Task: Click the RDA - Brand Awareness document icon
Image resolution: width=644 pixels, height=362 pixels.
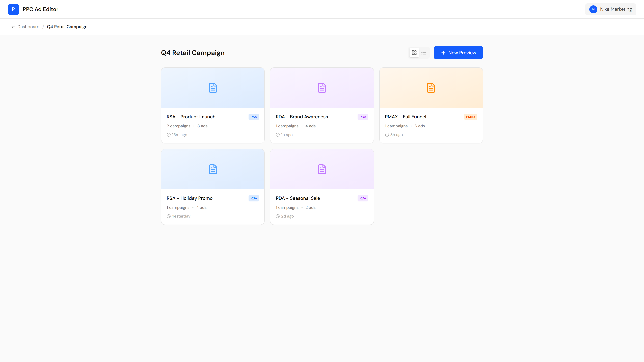Action: point(322,88)
